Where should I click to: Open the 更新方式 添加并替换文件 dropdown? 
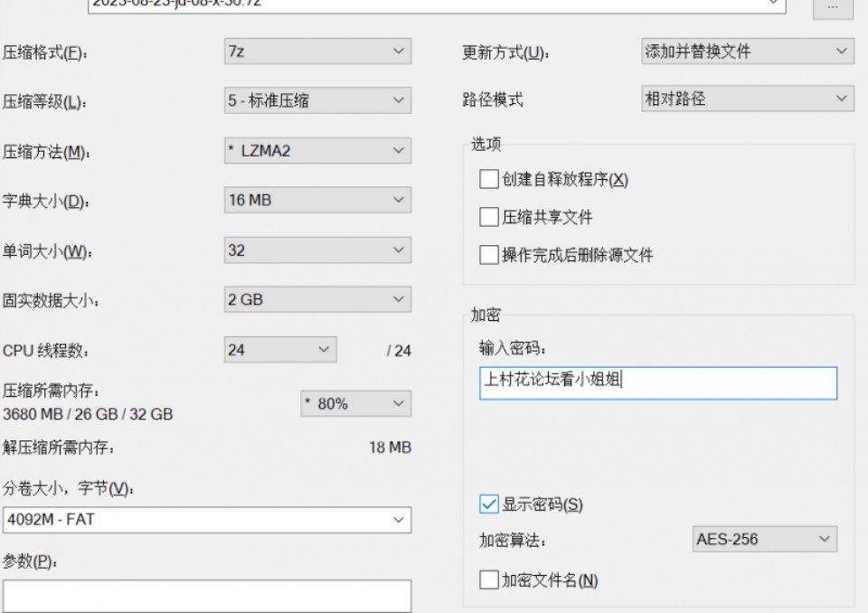(x=748, y=51)
